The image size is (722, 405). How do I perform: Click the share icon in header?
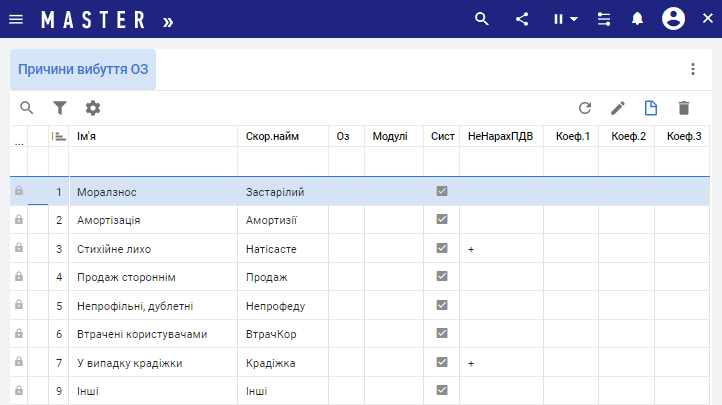[522, 19]
